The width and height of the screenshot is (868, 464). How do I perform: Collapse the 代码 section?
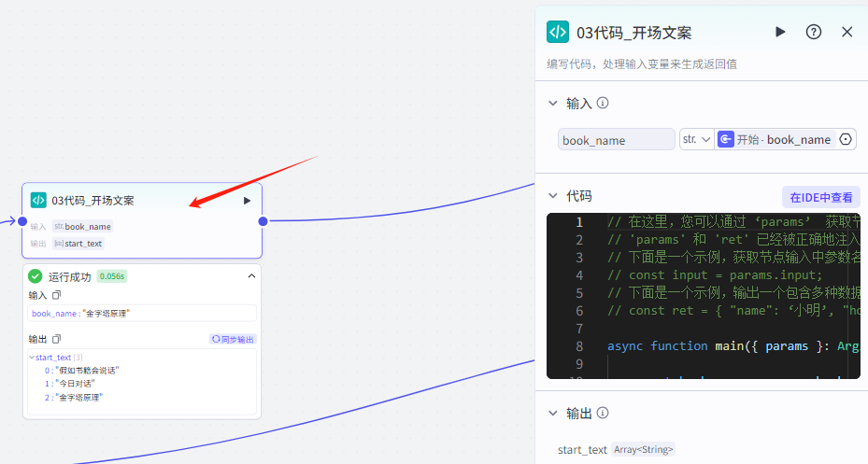pos(552,196)
